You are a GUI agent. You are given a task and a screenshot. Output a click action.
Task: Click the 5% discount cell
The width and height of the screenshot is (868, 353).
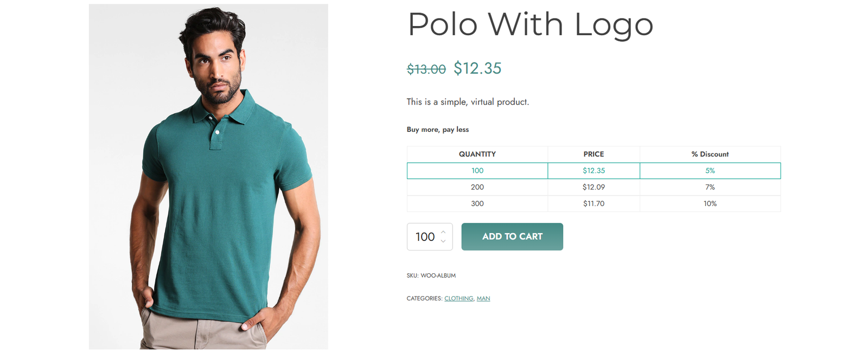click(x=710, y=170)
